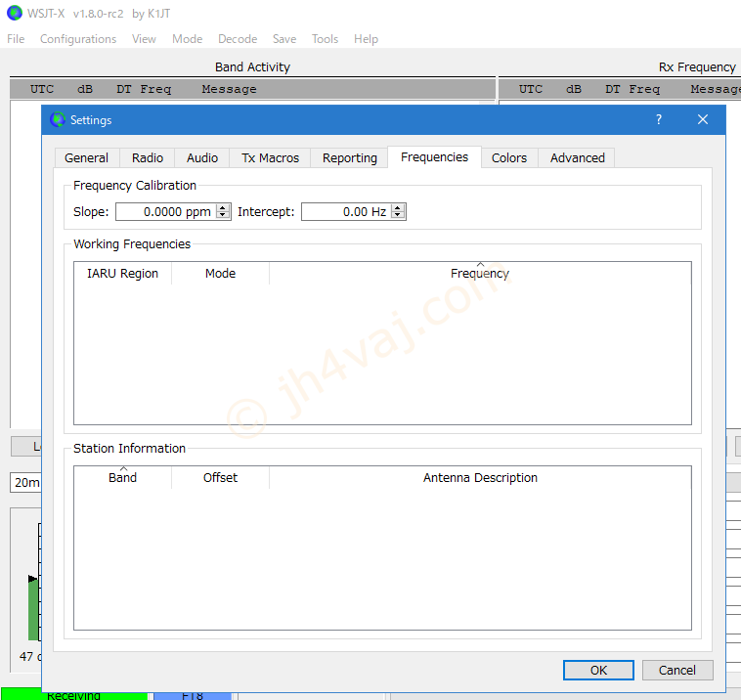The image size is (741, 700).
Task: Click the Settings dialog globe icon
Action: [58, 119]
